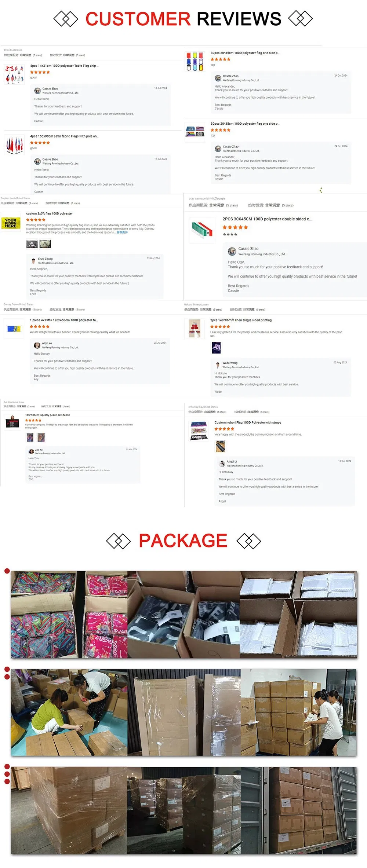Open the blue and yellow banner thumbnail

tap(14, 329)
